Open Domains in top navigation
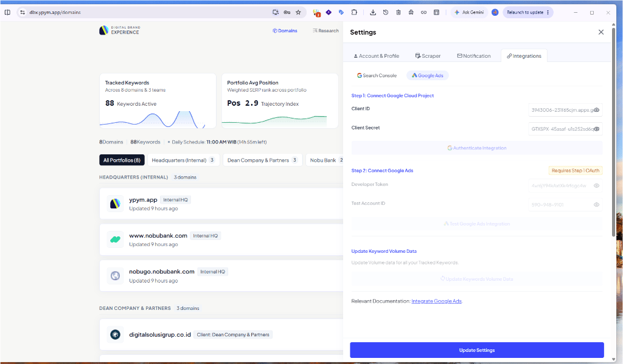Image resolution: width=623 pixels, height=364 pixels. pos(285,30)
